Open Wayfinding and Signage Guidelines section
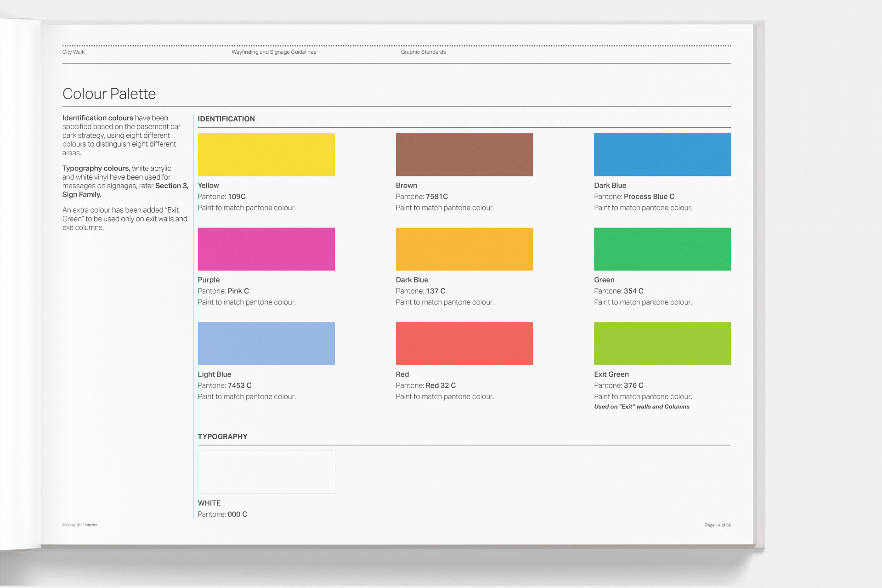 (x=273, y=52)
